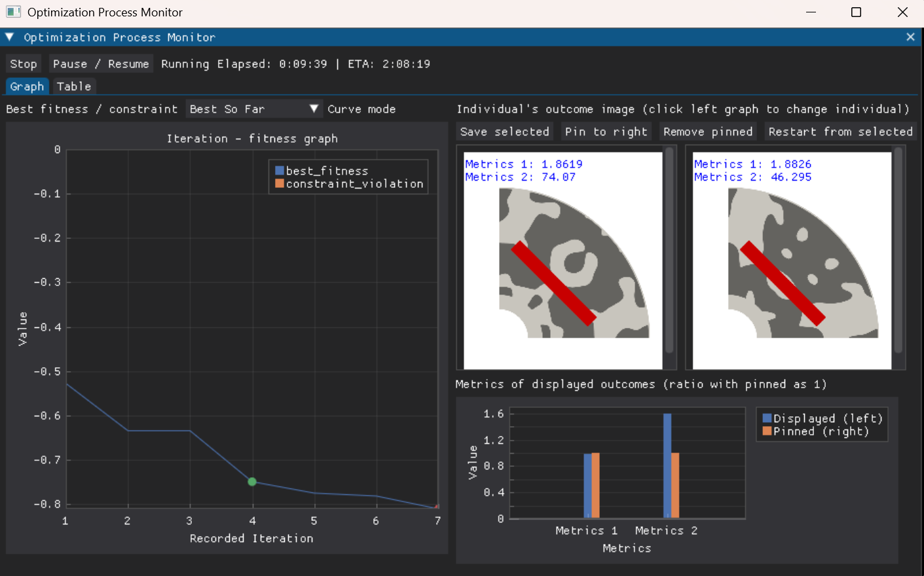Switch to the Graph tab
Screen dimensions: 924x576
coord(27,86)
